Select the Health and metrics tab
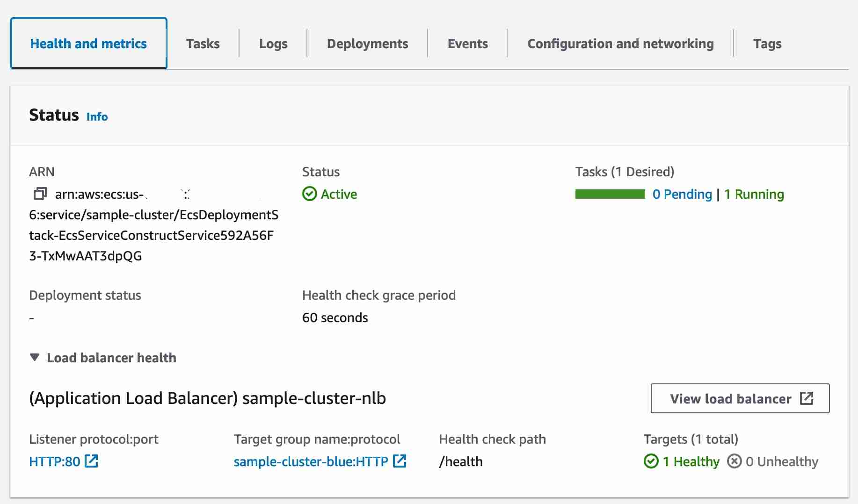 88,43
